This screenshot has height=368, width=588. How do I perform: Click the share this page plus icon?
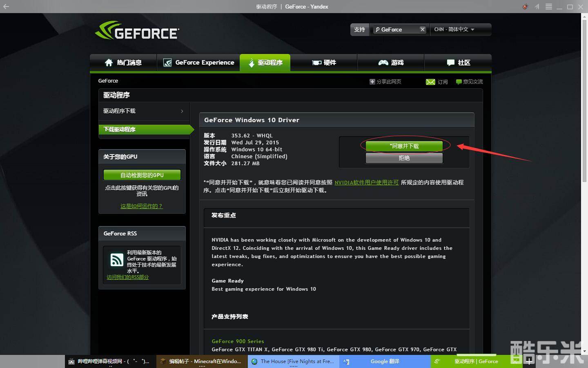(372, 82)
